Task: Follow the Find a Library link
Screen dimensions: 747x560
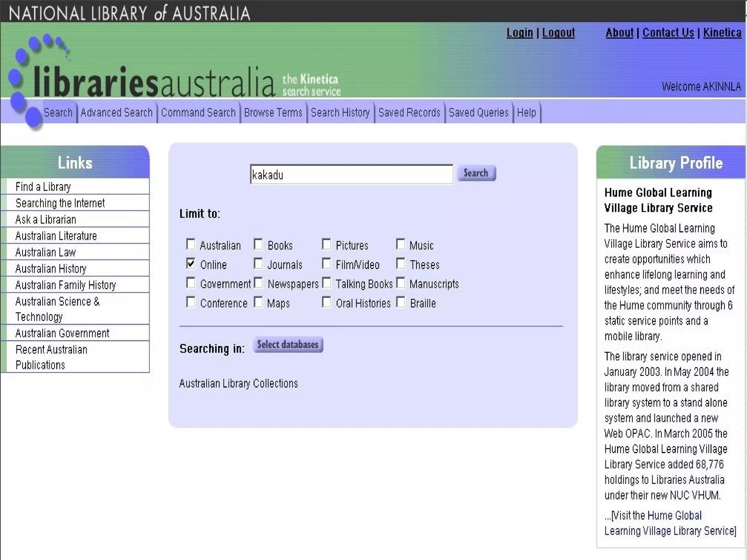Action: point(43,187)
